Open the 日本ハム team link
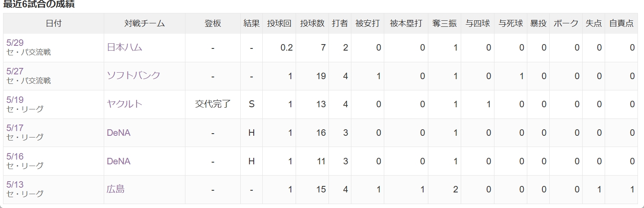The image size is (644, 208). coord(124,47)
